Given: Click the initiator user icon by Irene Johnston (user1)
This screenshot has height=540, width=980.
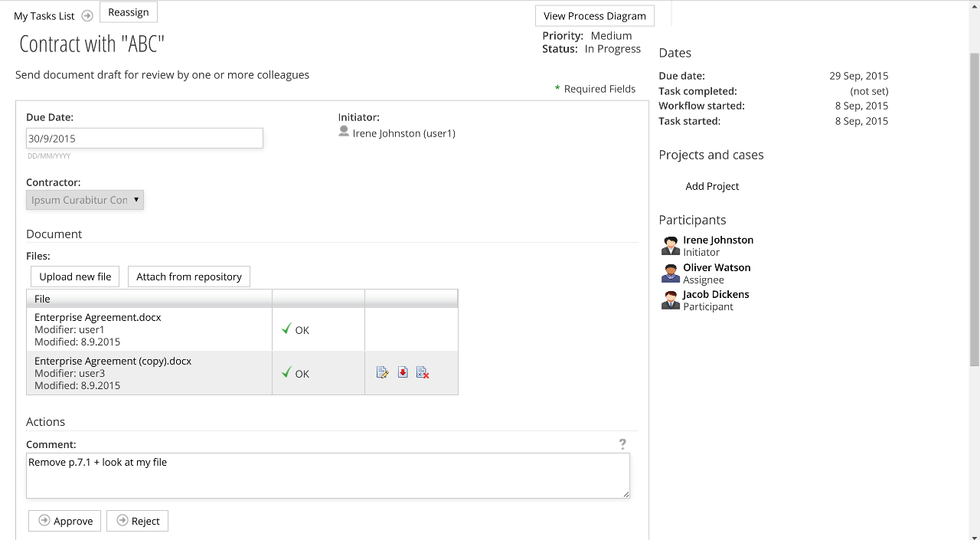Looking at the screenshot, I should coord(344,132).
